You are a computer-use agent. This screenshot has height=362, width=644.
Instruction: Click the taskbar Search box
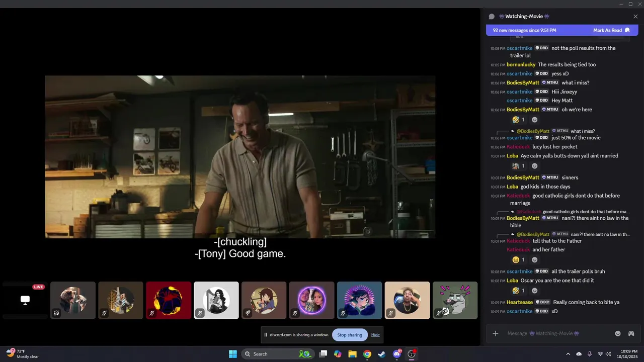(x=277, y=354)
